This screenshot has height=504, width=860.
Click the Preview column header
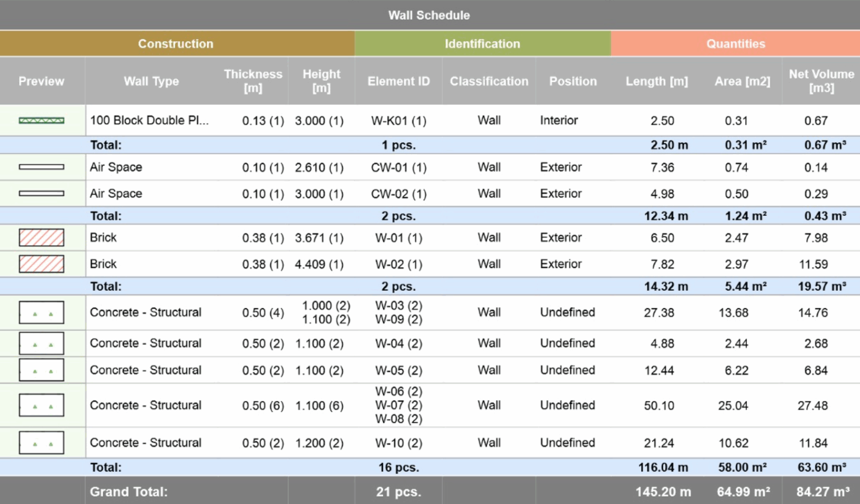coord(42,81)
